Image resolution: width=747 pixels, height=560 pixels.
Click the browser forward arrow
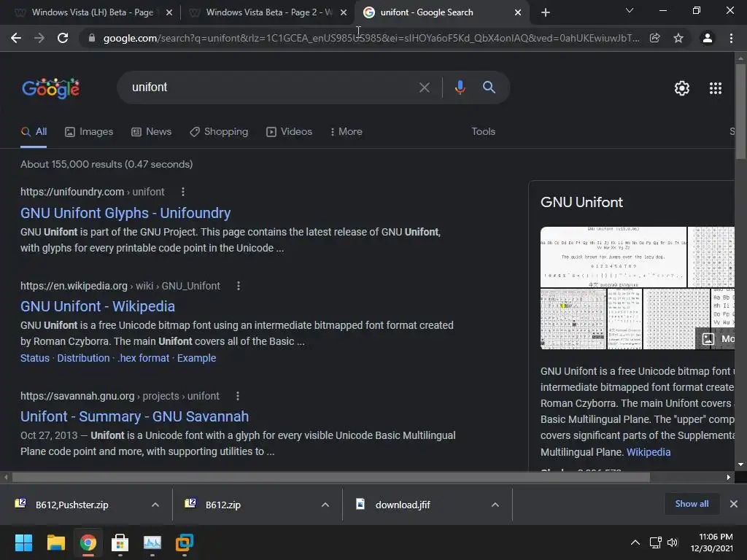coord(39,38)
